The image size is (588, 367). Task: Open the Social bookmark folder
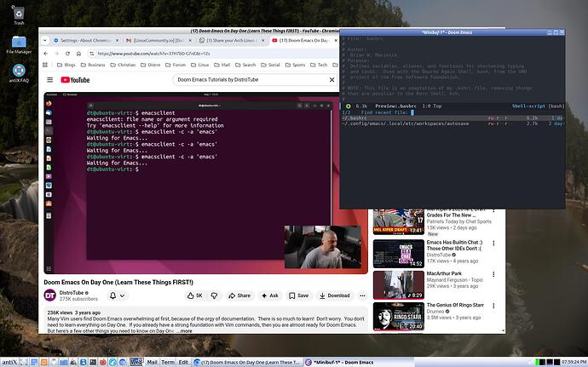click(270, 65)
